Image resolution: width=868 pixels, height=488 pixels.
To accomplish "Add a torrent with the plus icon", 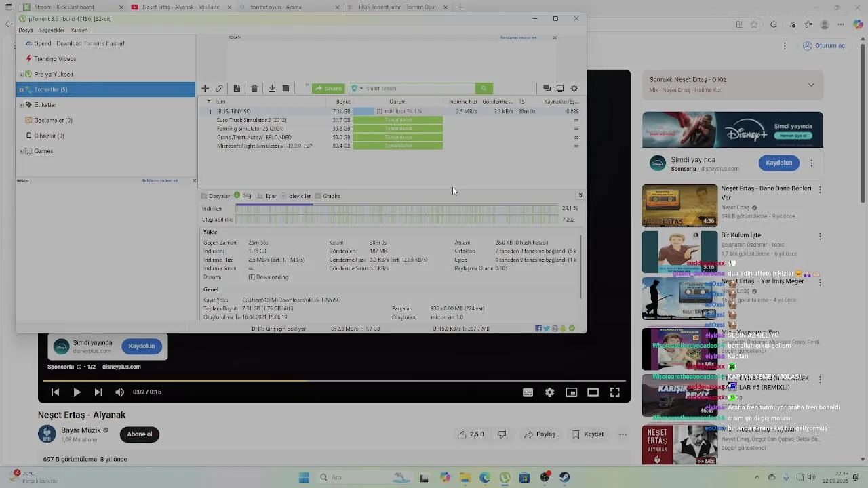I will pyautogui.click(x=205, y=89).
